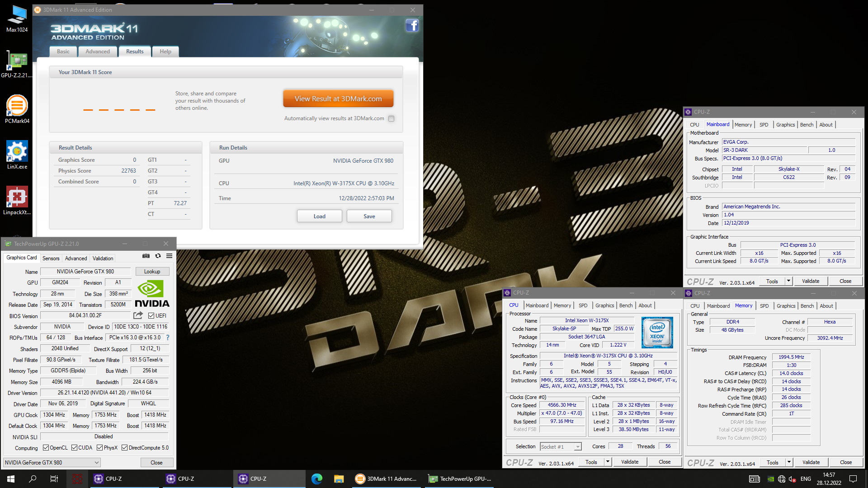Screen dimensions: 868x488
Task: Click the muted volume tray icon
Action: (x=792, y=479)
